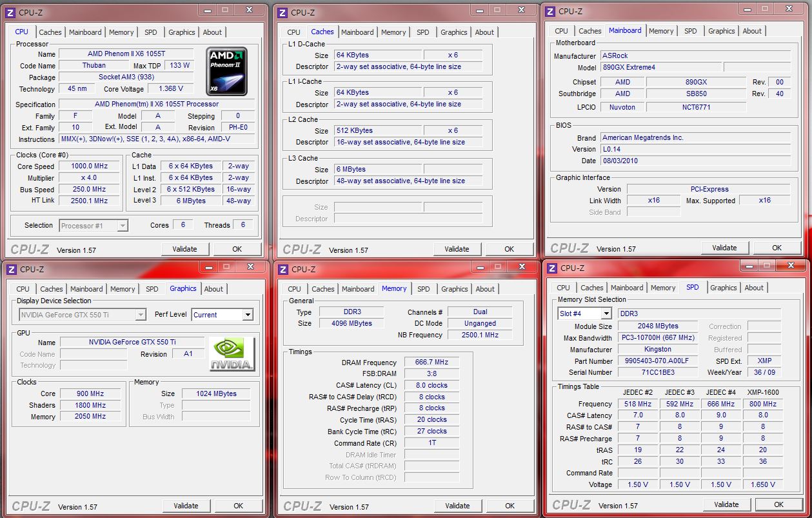The image size is (812, 518).
Task: Click the Manufacturer value "ASRock"
Action: point(695,56)
